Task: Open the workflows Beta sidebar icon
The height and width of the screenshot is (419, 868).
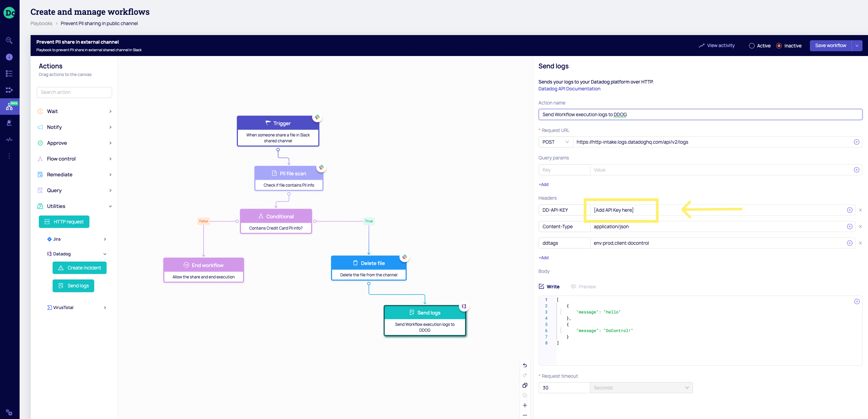Action: coord(9,107)
